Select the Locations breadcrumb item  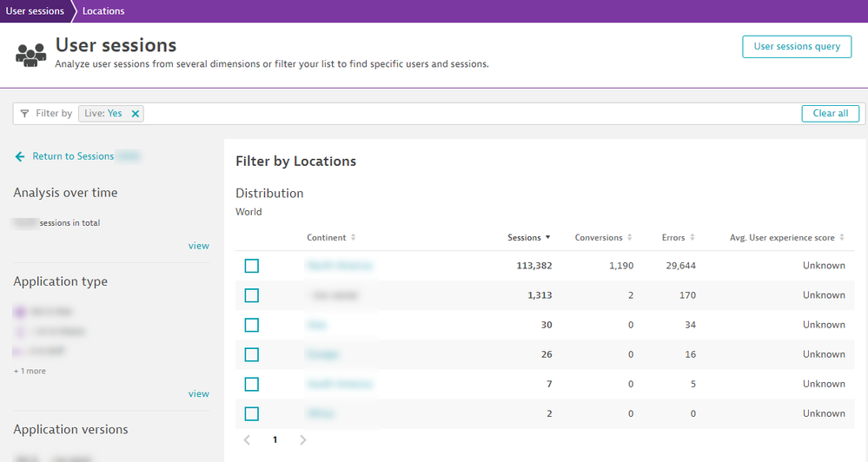coord(103,11)
